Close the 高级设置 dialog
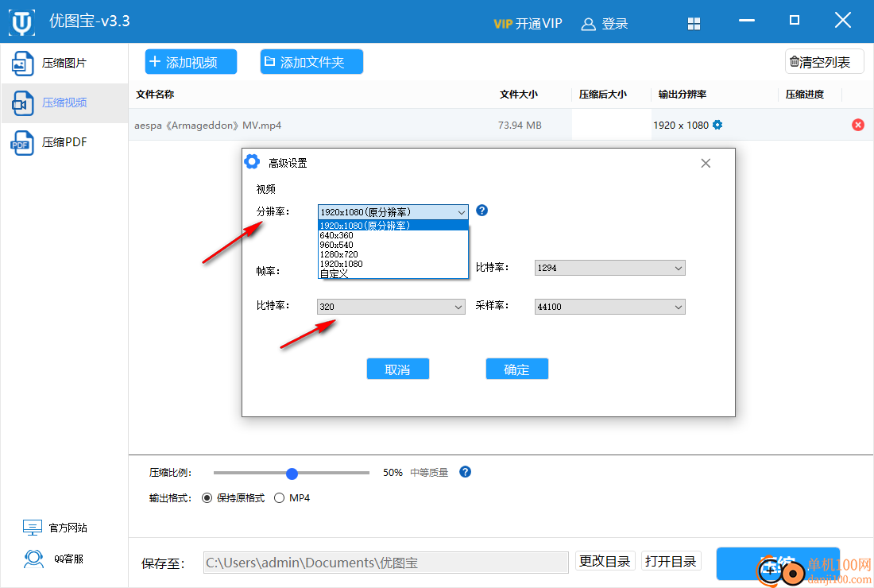874x588 pixels. tap(706, 164)
